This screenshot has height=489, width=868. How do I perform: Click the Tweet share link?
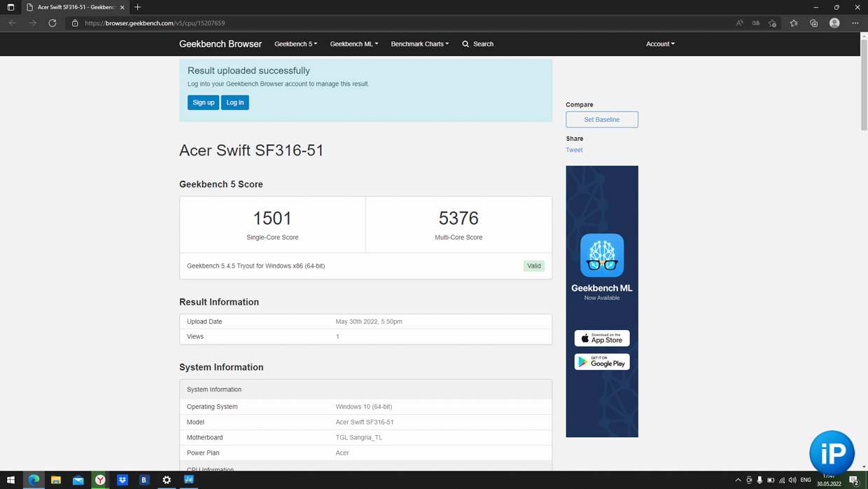[x=574, y=150]
